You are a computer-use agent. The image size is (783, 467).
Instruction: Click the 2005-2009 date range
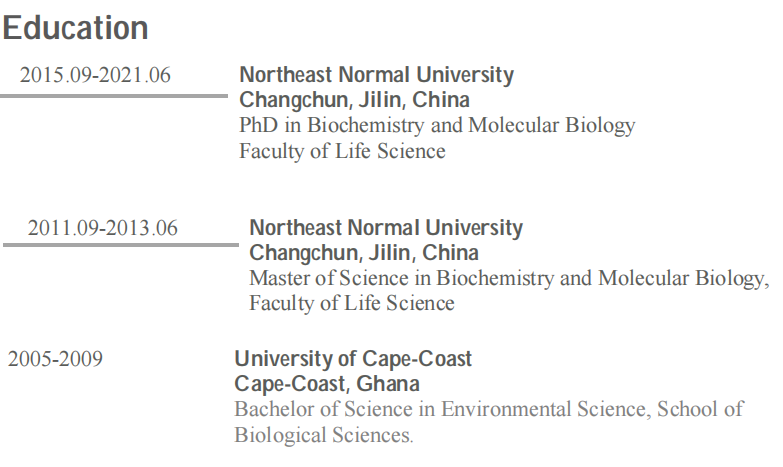55,358
